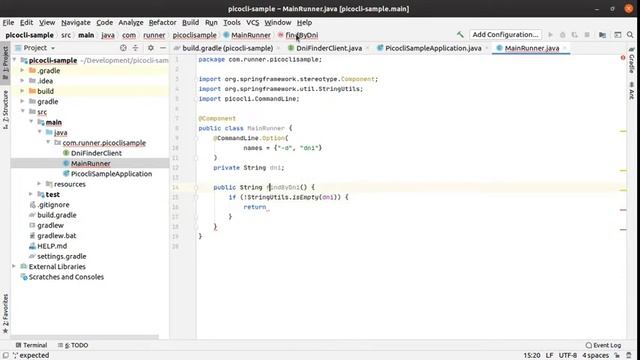Open the Refactor menu

click(162, 22)
